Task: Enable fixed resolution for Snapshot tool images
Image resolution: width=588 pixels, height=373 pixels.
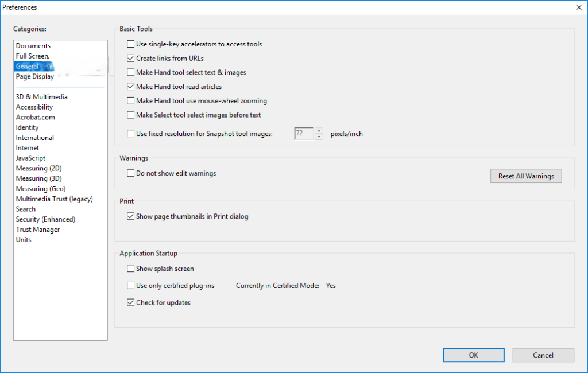Action: (130, 134)
